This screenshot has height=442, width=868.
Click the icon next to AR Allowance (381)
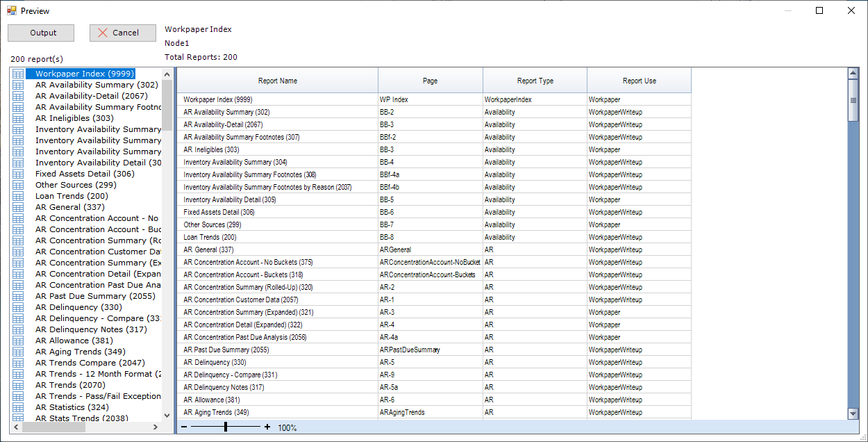click(x=18, y=341)
